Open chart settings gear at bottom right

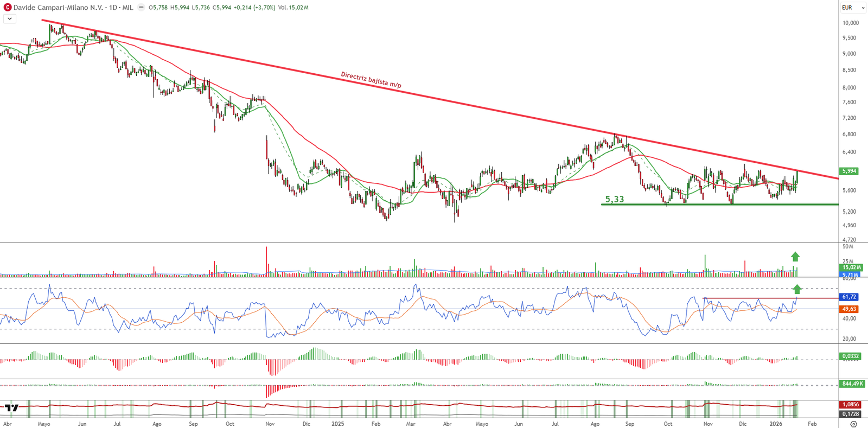click(x=853, y=424)
